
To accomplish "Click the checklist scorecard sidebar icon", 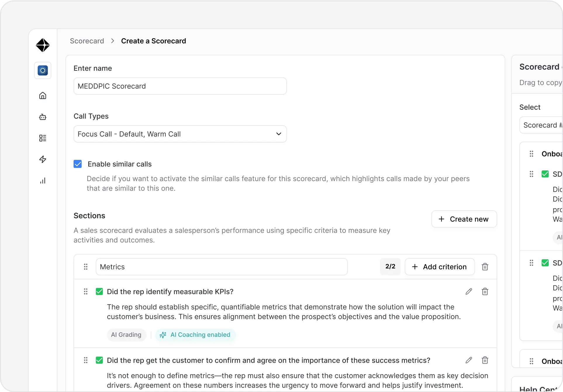I will pyautogui.click(x=43, y=138).
